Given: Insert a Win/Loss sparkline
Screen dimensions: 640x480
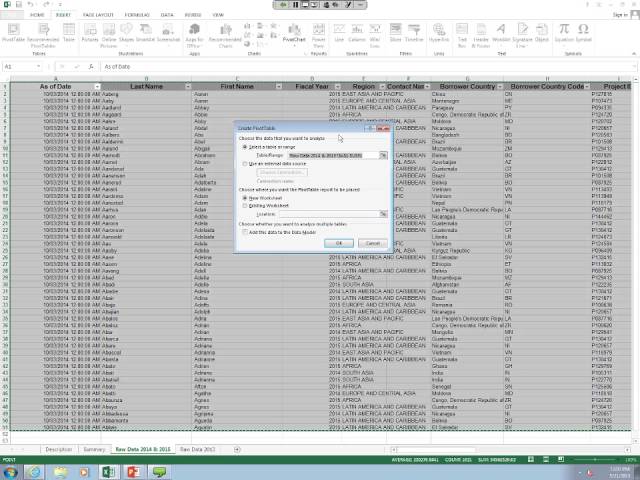Looking at the screenshot, I should (375, 34).
